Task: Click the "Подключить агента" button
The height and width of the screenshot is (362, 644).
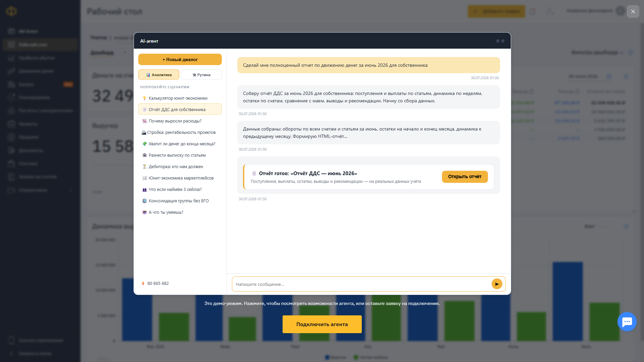Action: tap(322, 324)
